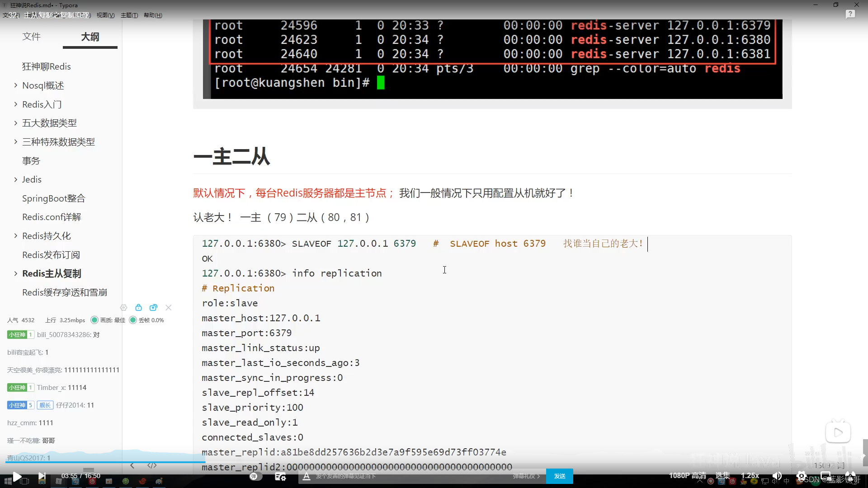This screenshot has height=488, width=868.
Task: Click the 舰长 badge in chat
Action: 45,405
